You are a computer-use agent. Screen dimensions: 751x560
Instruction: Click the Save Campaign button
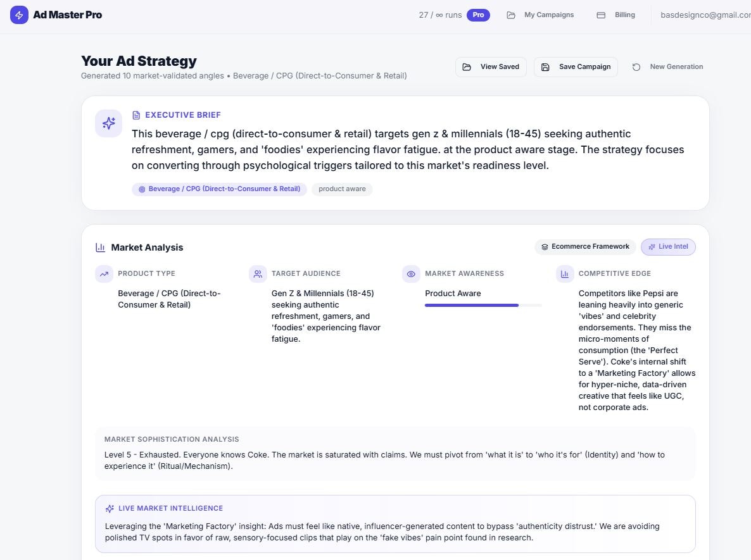[x=576, y=66]
